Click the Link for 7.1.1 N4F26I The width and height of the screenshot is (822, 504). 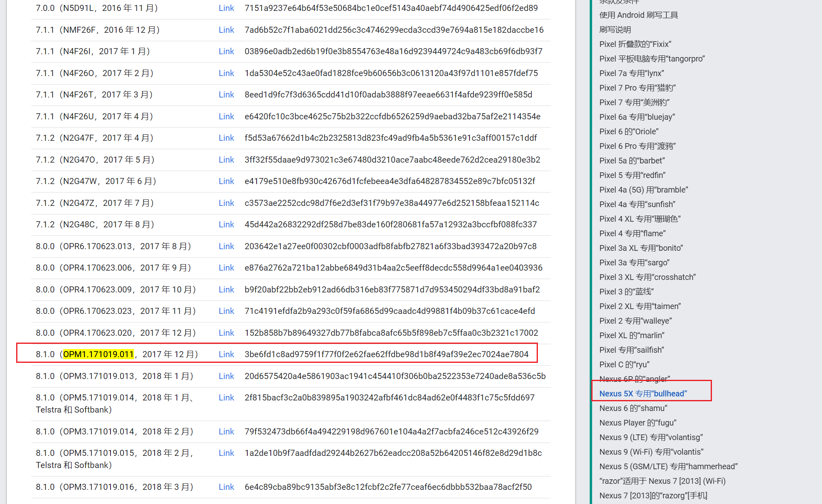point(226,51)
